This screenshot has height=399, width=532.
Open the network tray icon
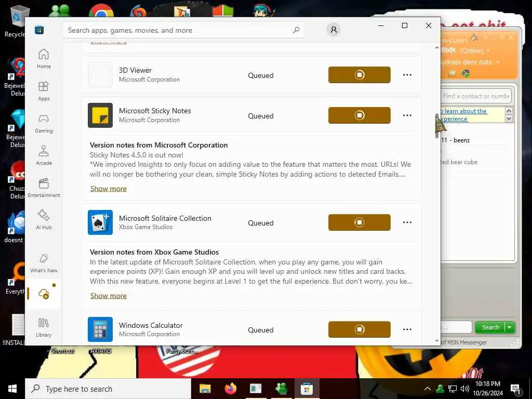click(x=453, y=389)
